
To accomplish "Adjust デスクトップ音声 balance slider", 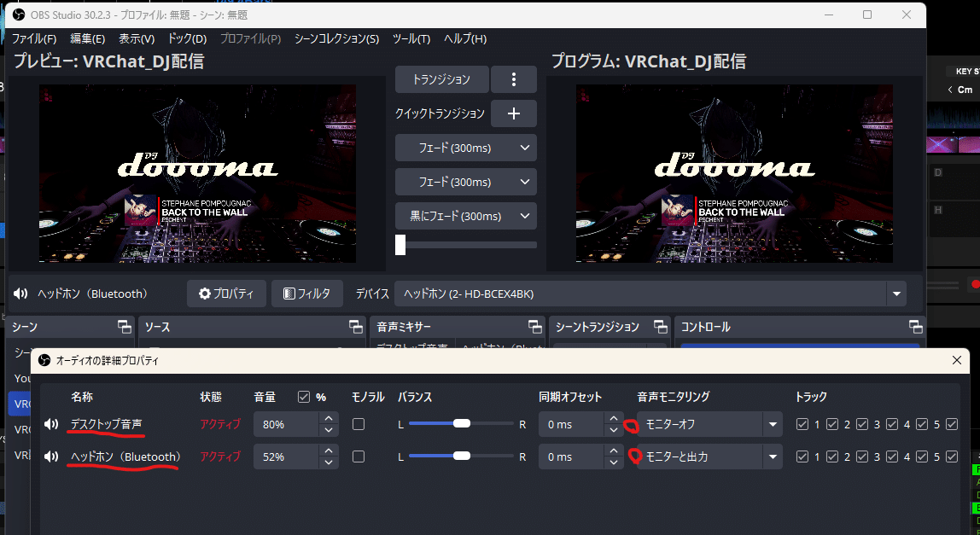I will [x=461, y=424].
